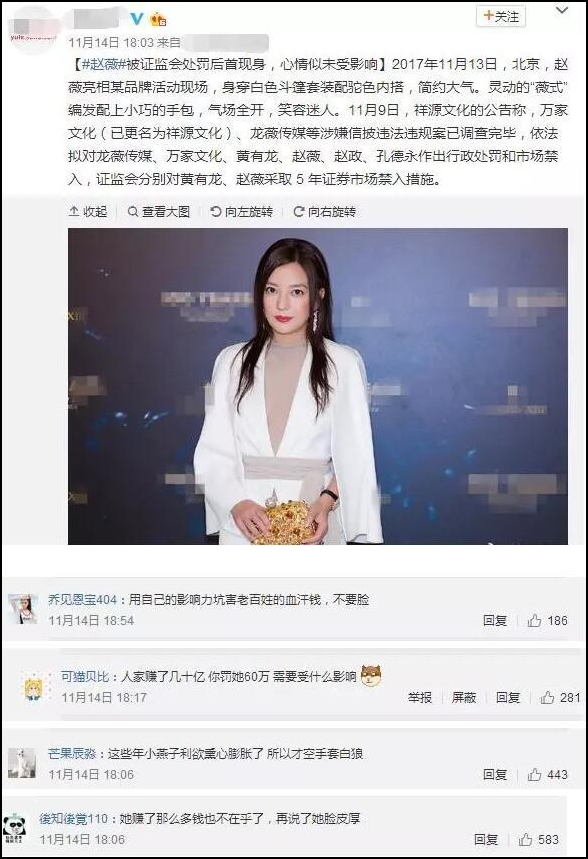Reply to the comment by 乔见恩宝404

pos(495,621)
